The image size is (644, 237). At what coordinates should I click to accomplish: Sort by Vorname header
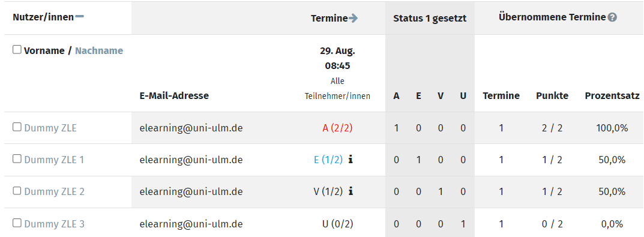pos(44,50)
